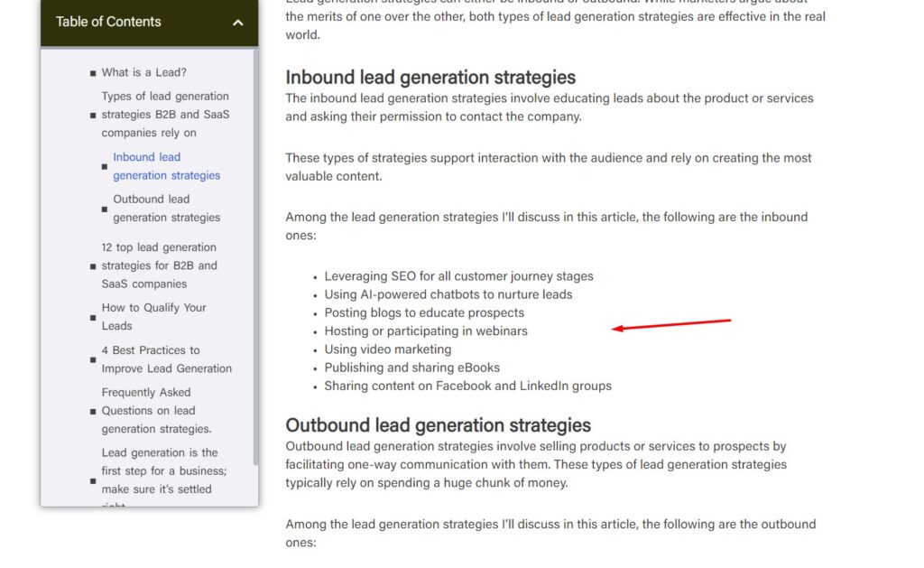Image resolution: width=924 pixels, height=568 pixels.
Task: Click "Using AI-powered chatbots to nurture leads" item
Action: point(448,294)
